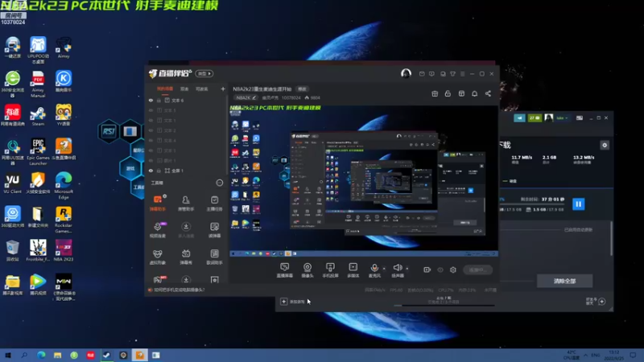The image size is (644, 362).
Task: Add a new scene with the plus icon
Action: [x=223, y=88]
